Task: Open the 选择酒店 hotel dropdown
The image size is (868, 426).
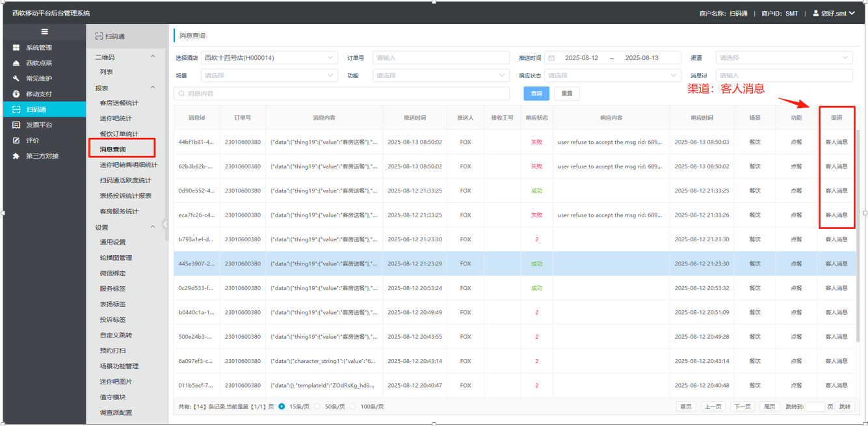Action: (269, 58)
